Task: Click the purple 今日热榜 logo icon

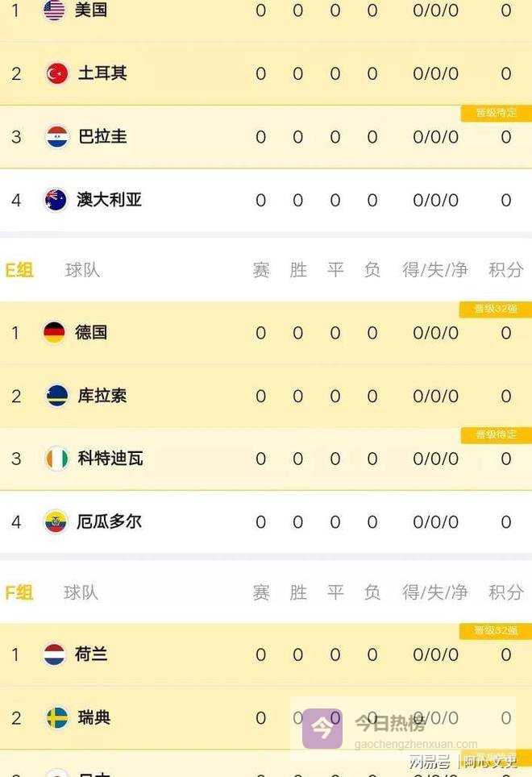Action: coord(322,729)
